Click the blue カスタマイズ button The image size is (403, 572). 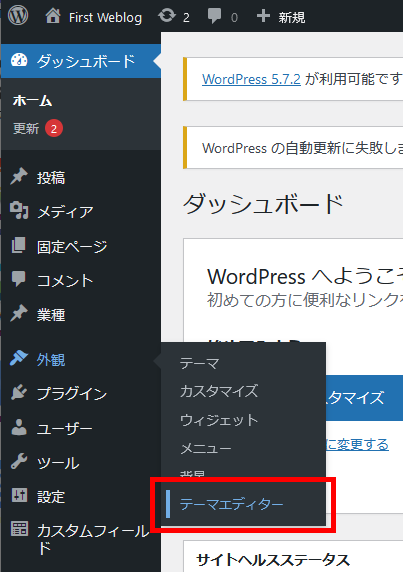tap(364, 398)
